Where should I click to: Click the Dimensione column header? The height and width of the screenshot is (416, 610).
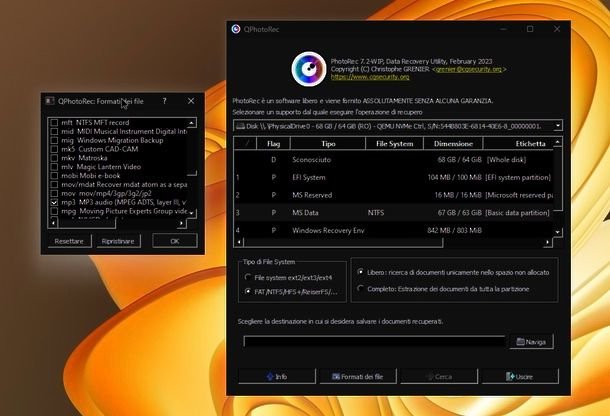(x=453, y=144)
